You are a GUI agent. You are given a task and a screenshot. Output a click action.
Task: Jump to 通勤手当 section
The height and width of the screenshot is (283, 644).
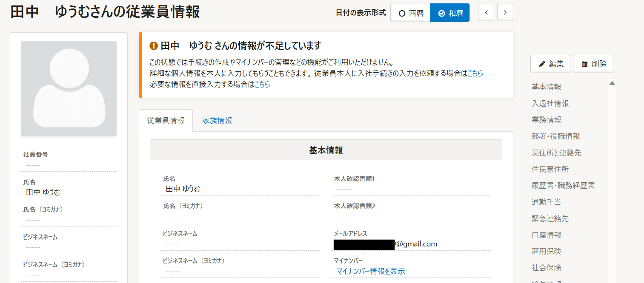(547, 202)
